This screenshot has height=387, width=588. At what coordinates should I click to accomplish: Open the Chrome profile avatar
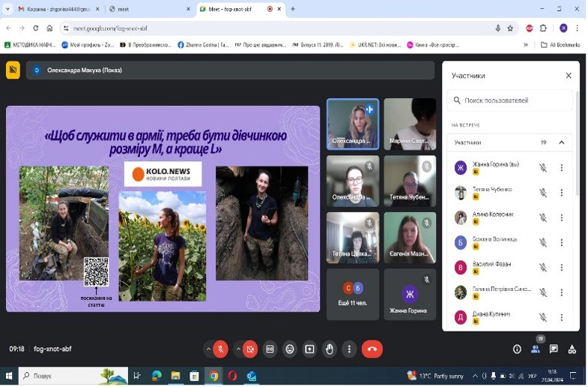click(x=563, y=28)
